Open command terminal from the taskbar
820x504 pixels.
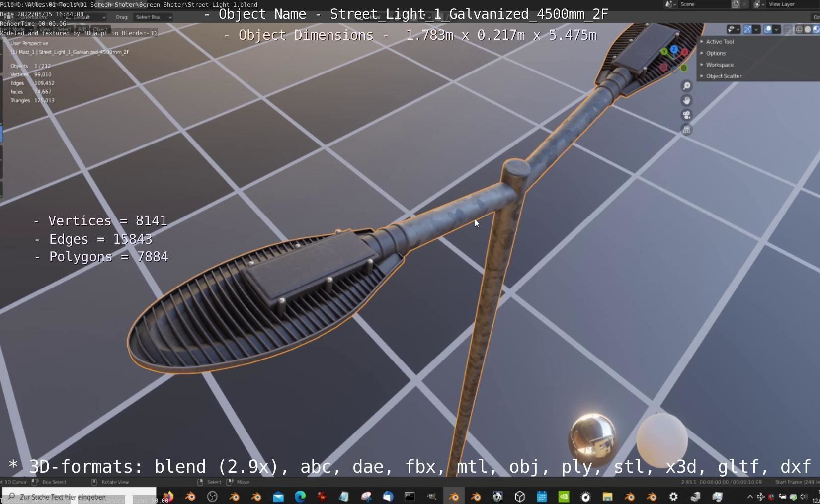click(x=410, y=497)
